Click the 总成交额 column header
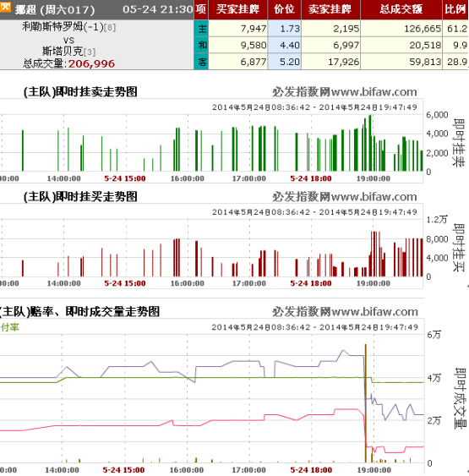Viewport: 469px width, 476px height. click(401, 9)
